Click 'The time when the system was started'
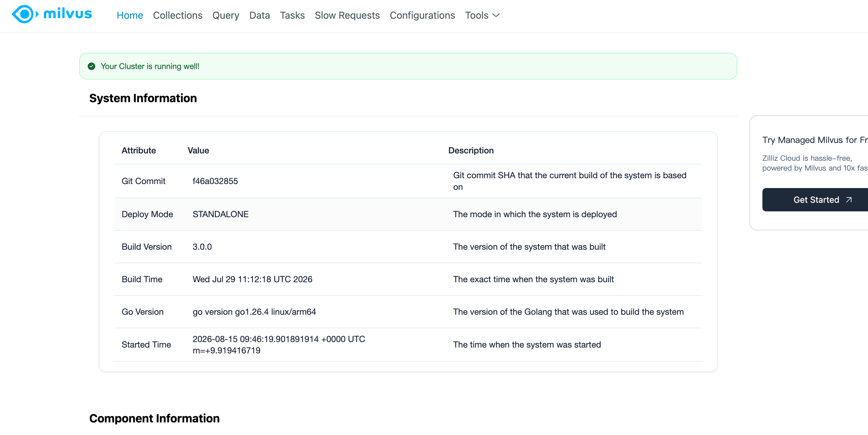The image size is (868, 435). (x=527, y=345)
